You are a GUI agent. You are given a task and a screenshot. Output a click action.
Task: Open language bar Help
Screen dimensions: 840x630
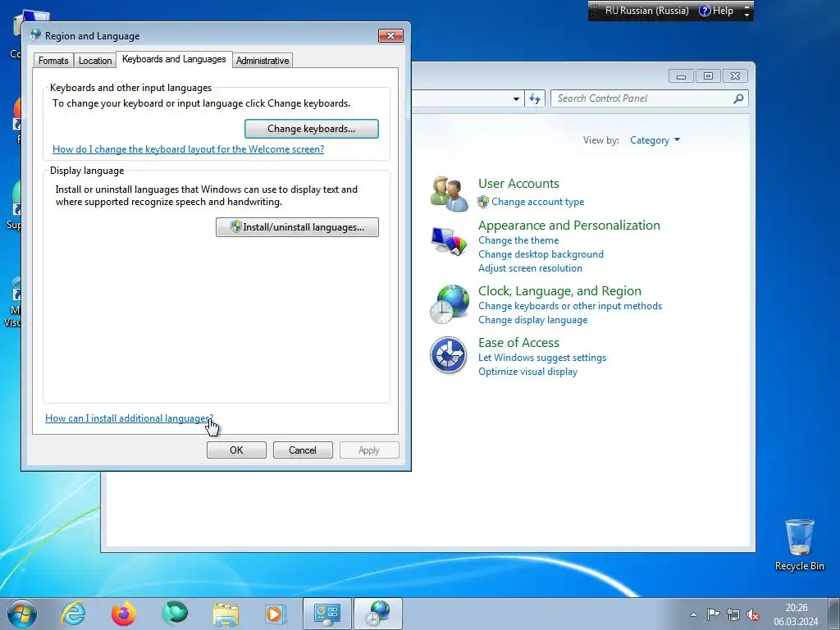pyautogui.click(x=716, y=11)
